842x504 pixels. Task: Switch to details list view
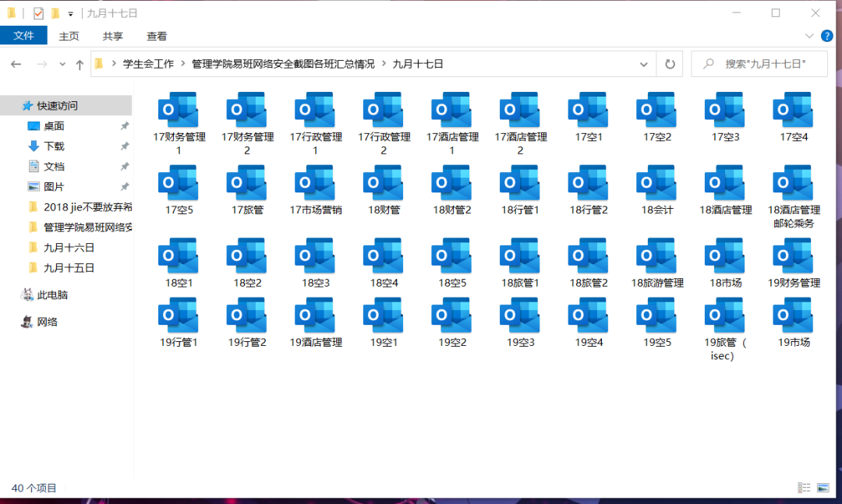pyautogui.click(x=804, y=488)
